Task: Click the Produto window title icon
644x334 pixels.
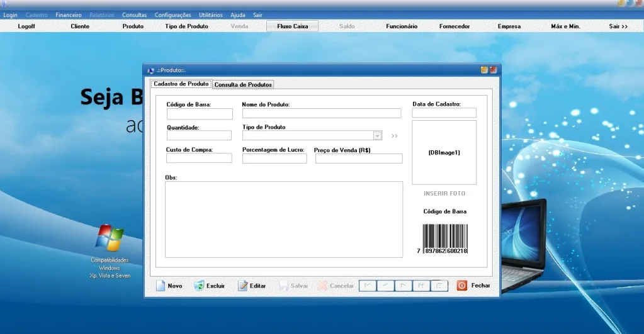Action: tap(150, 70)
